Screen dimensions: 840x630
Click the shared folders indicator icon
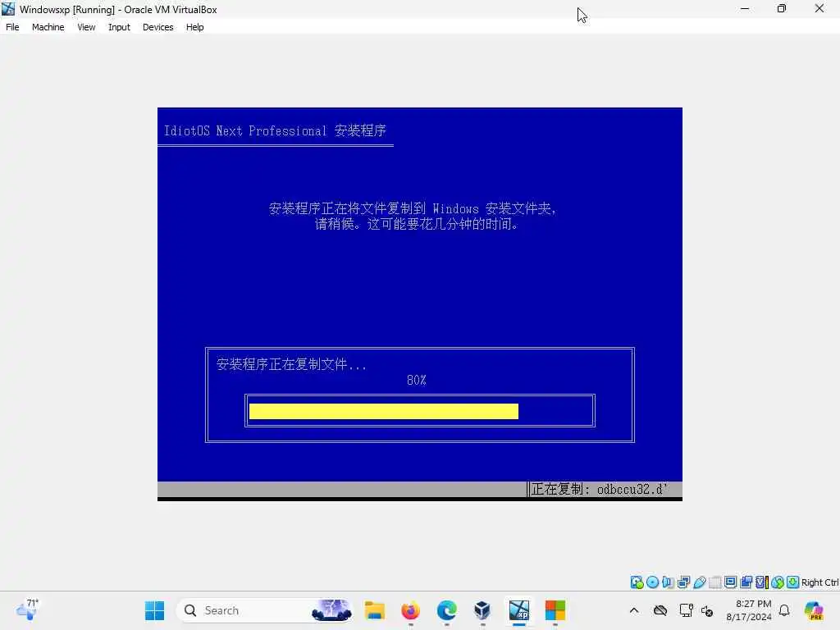pyautogui.click(x=714, y=582)
